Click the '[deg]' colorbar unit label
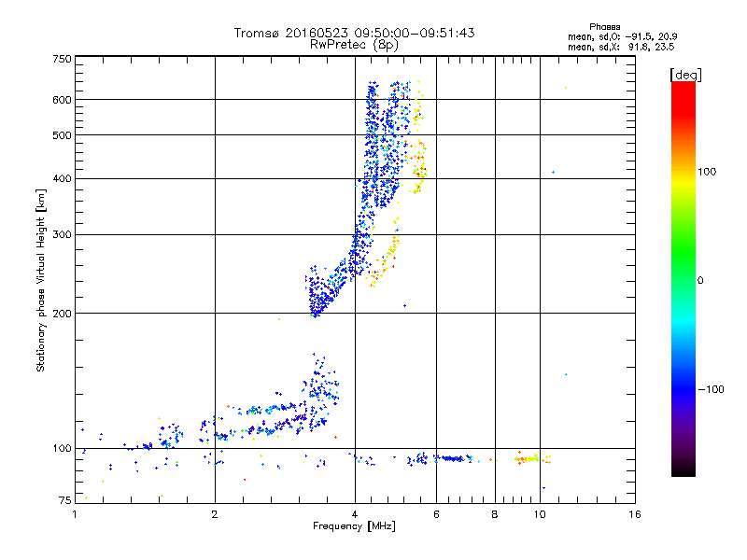Image resolution: width=747 pixels, height=560 pixels. (x=685, y=75)
